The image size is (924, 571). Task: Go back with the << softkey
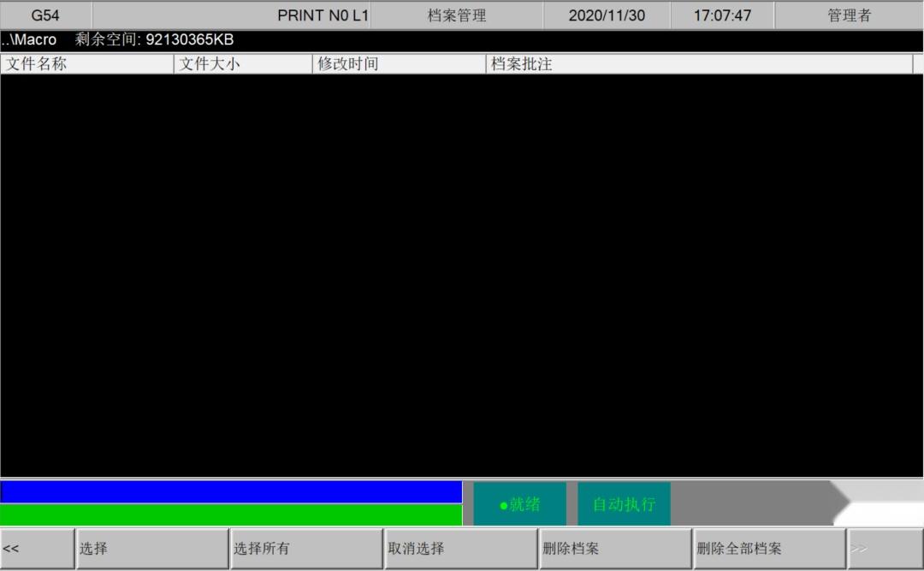pyautogui.click(x=37, y=549)
